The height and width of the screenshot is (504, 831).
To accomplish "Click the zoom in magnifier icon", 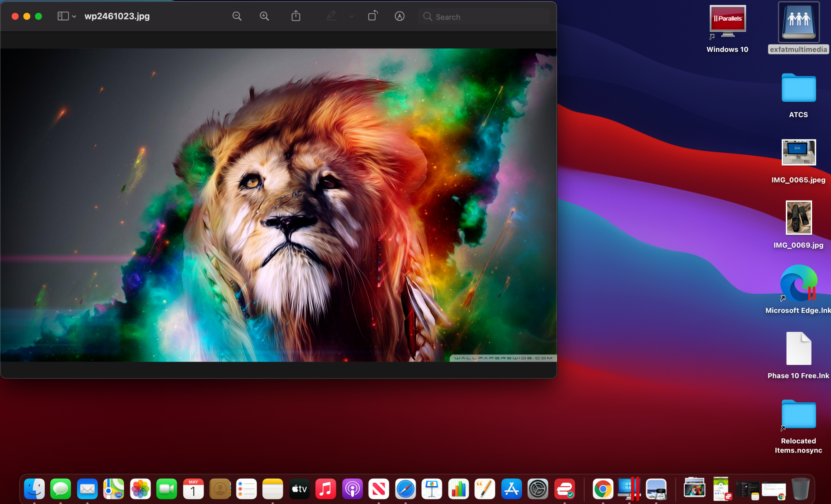I will (264, 16).
